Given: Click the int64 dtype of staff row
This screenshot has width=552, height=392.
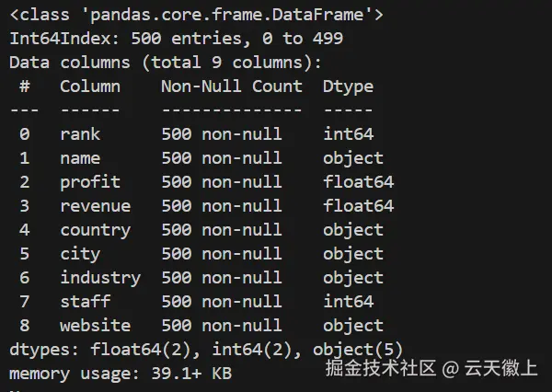Looking at the screenshot, I should [x=348, y=302].
